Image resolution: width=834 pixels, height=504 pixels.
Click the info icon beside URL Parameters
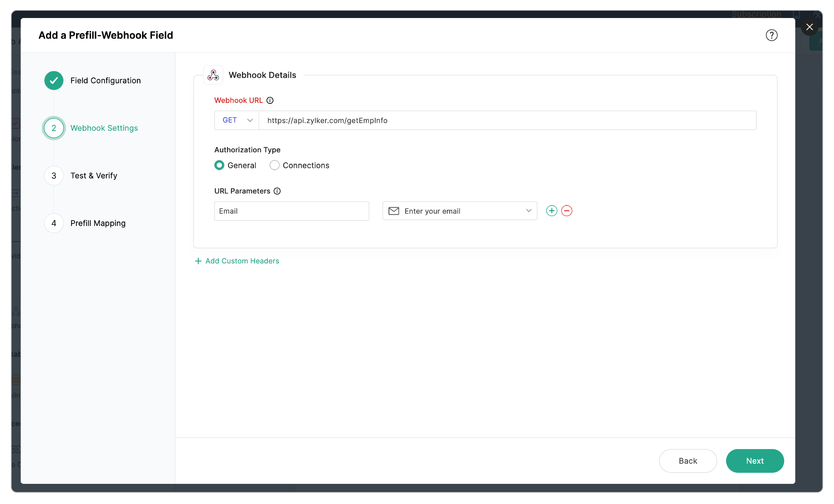[277, 191]
